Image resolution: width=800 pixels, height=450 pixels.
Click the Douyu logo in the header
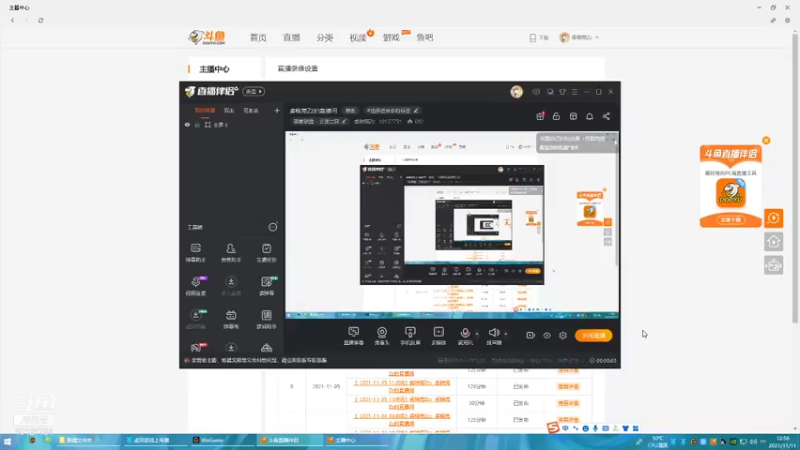click(207, 37)
